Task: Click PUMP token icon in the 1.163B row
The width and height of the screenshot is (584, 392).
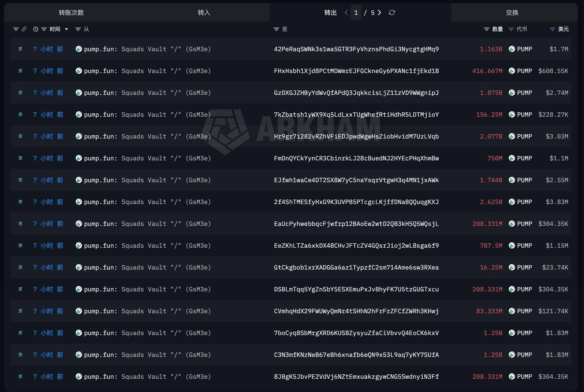Action: point(512,49)
